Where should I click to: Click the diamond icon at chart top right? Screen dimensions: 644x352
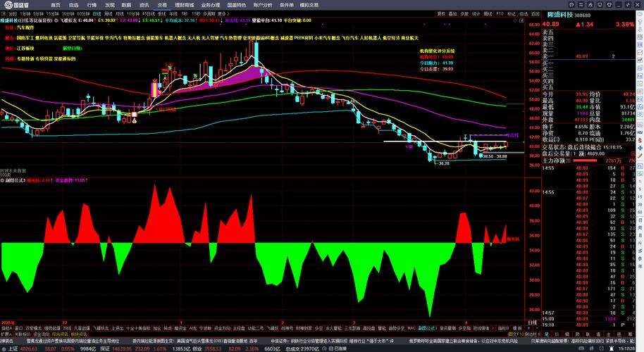[x=515, y=20]
